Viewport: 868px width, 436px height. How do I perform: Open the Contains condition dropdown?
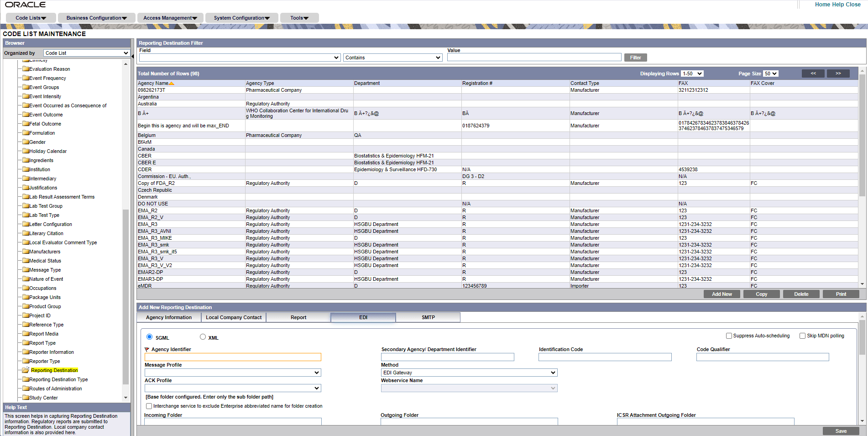(393, 58)
